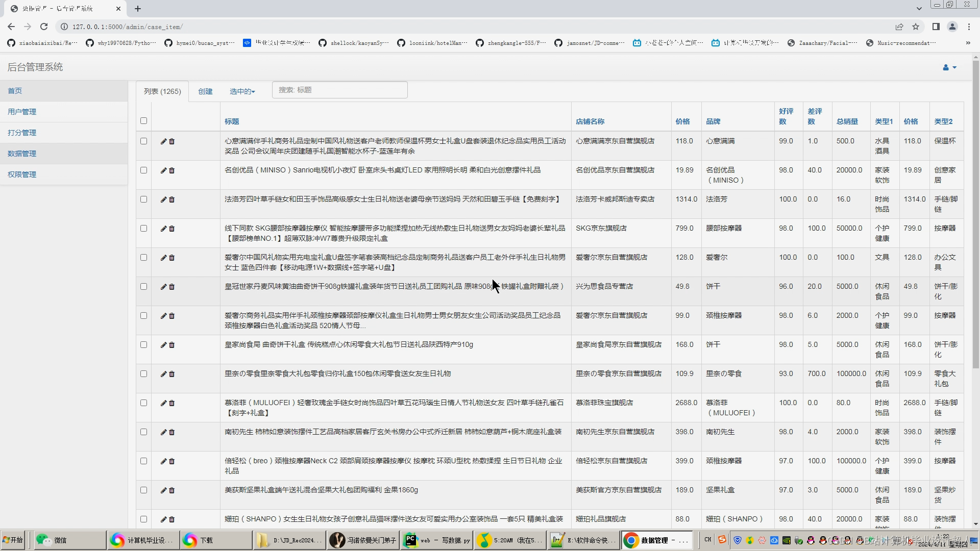The image size is (980, 551).
Task: Click edit pencil icon for 法洛芳 row
Action: coord(163,199)
